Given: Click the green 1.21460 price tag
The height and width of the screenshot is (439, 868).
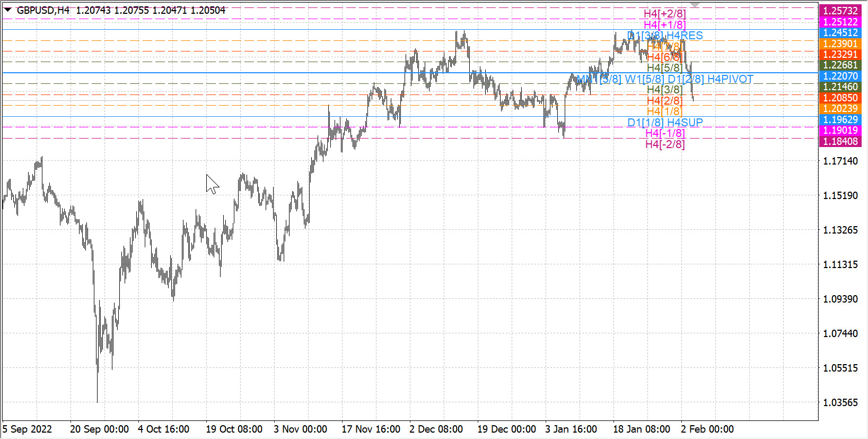Looking at the screenshot, I should [x=840, y=87].
